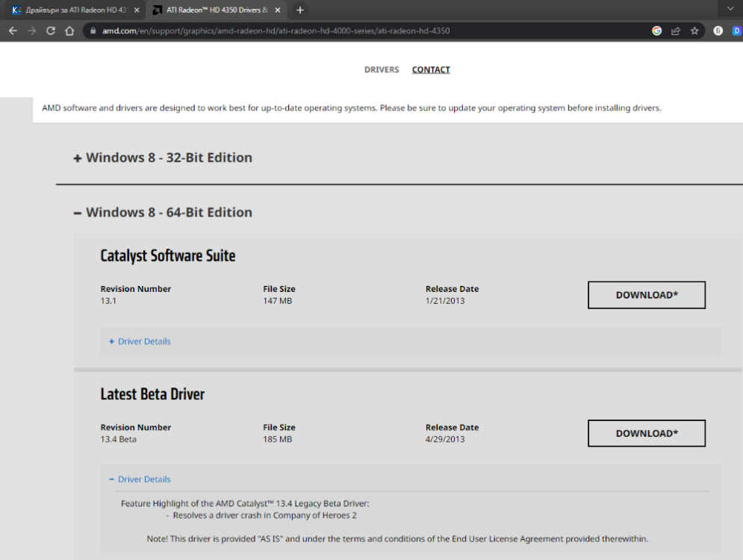
Task: Click the Catalyst Software Suite heading
Action: (x=168, y=256)
